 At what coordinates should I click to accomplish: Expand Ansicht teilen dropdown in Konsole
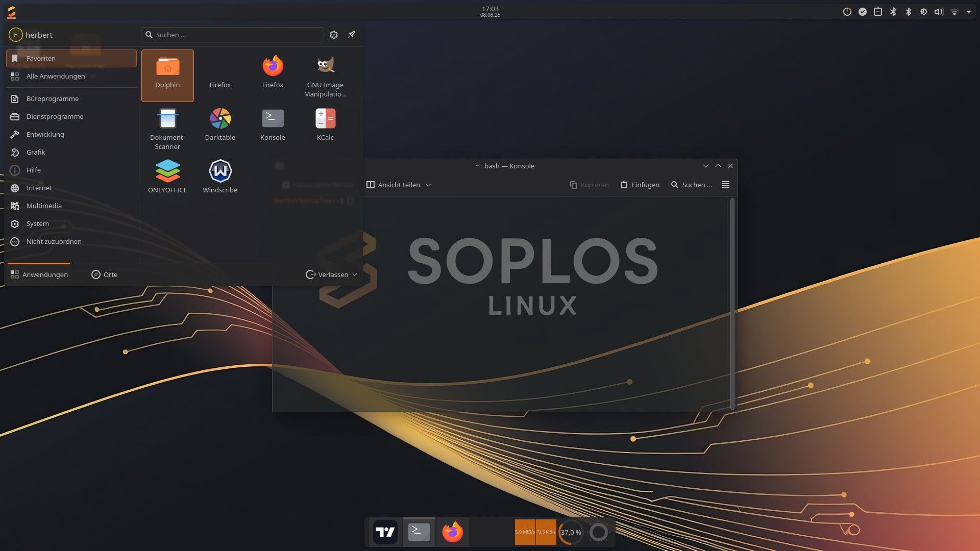[428, 185]
